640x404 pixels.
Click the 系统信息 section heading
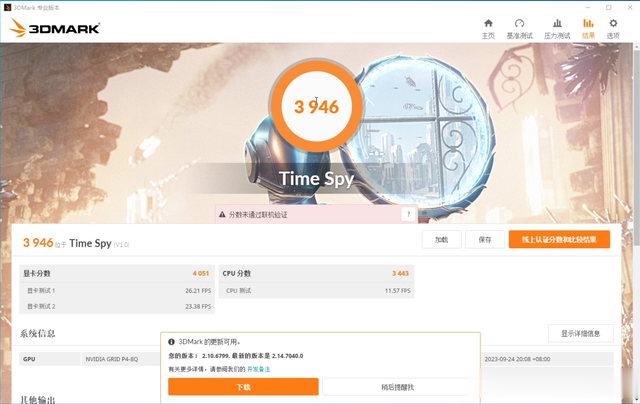(38, 334)
